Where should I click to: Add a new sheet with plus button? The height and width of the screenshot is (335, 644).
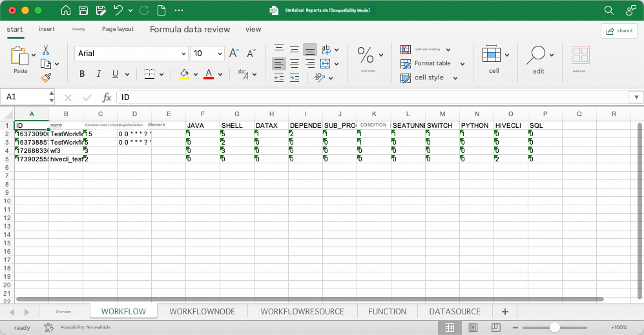pyautogui.click(x=504, y=312)
